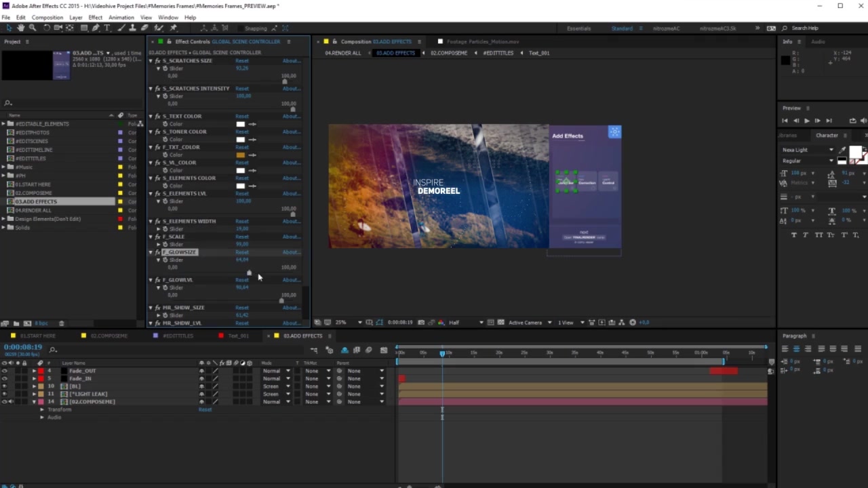Select the Pen tool
The image size is (868, 488).
coord(96,28)
